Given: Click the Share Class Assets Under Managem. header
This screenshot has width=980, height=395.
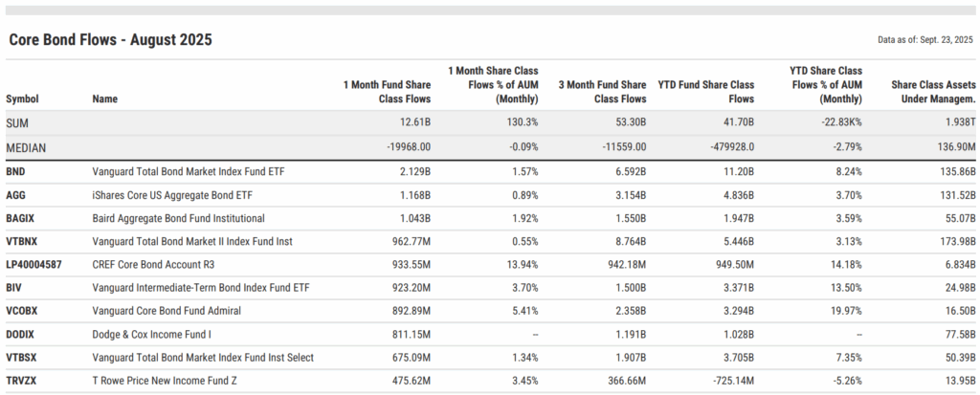Looking at the screenshot, I should point(933,92).
